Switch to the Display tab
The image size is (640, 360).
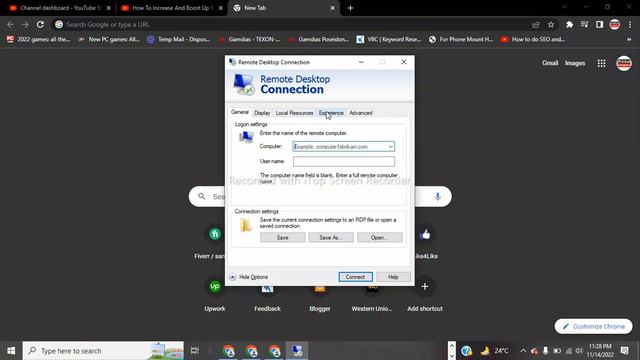coord(262,113)
